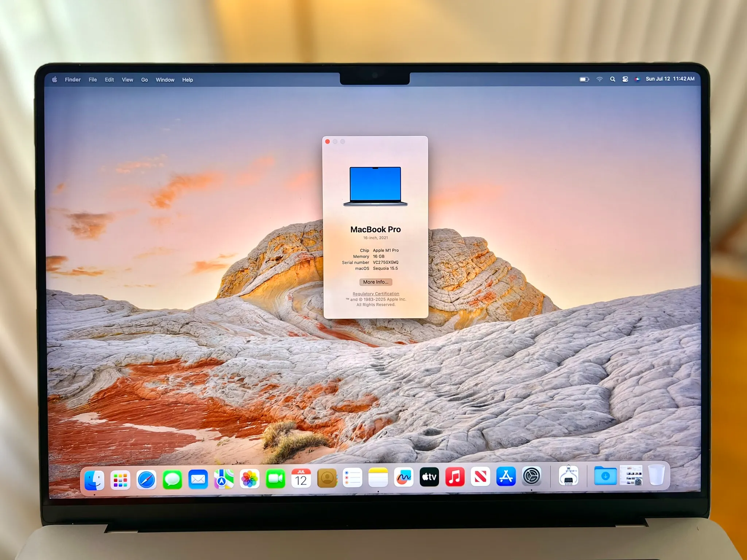The height and width of the screenshot is (560, 747).
Task: Click the MacBook Pro title text
Action: tap(375, 229)
